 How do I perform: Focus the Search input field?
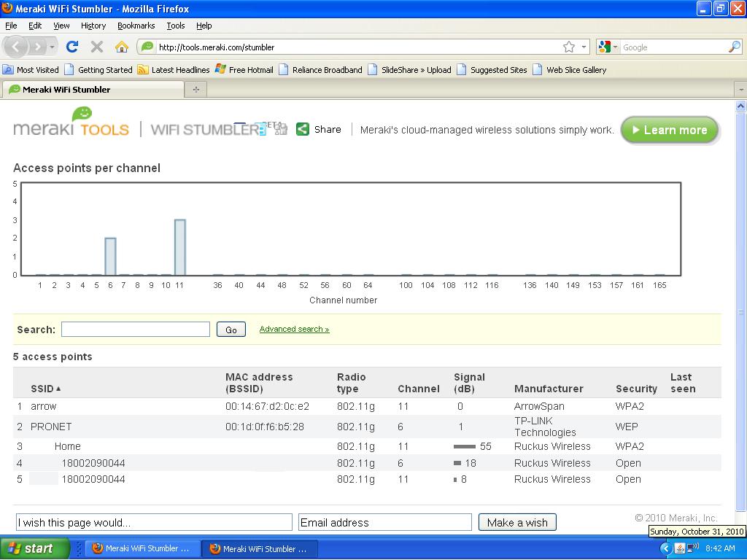pos(135,329)
